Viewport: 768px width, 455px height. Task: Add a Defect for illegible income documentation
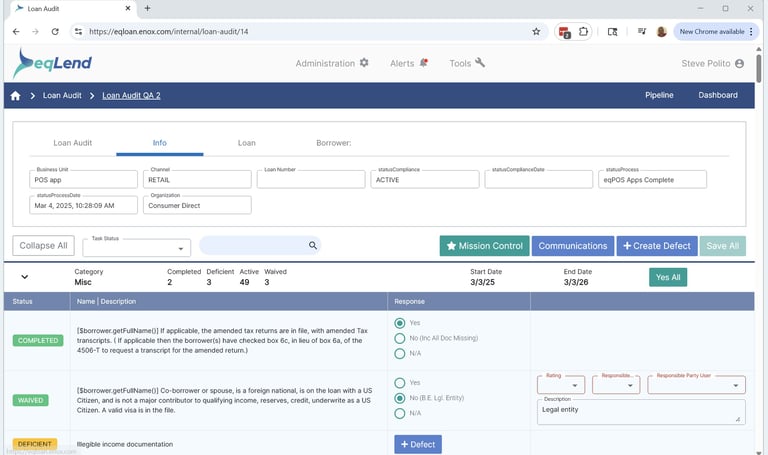click(x=418, y=444)
